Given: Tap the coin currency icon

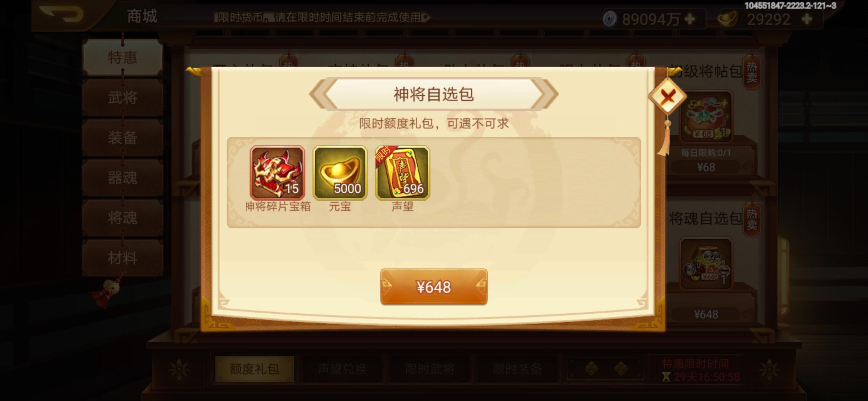Looking at the screenshot, I should point(609,19).
